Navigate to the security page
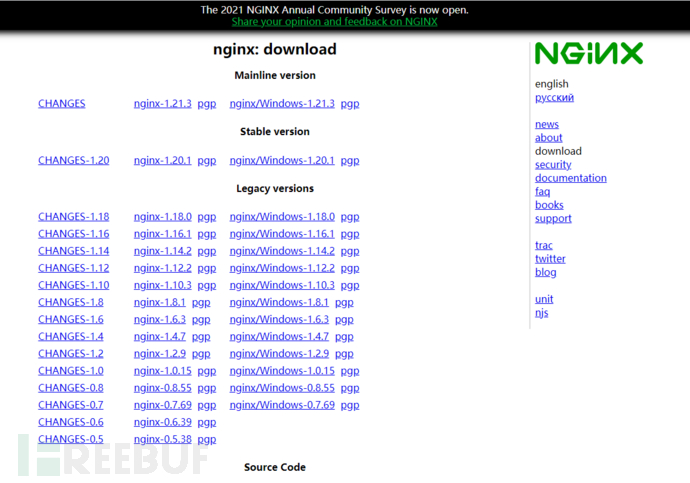This screenshot has height=483, width=690. (553, 165)
